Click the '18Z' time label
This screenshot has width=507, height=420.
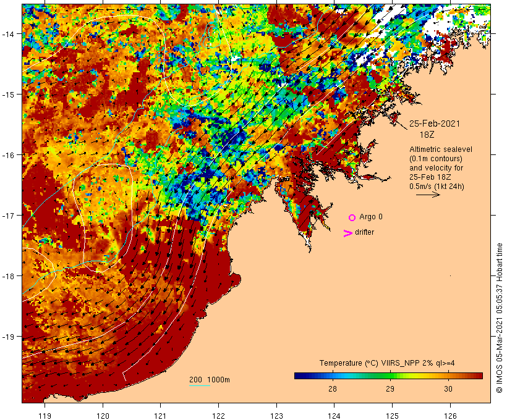(x=427, y=135)
